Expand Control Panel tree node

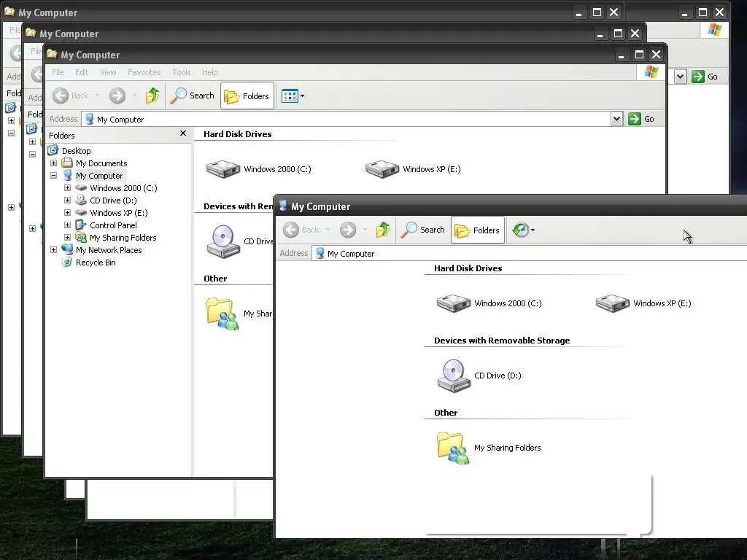point(67,225)
